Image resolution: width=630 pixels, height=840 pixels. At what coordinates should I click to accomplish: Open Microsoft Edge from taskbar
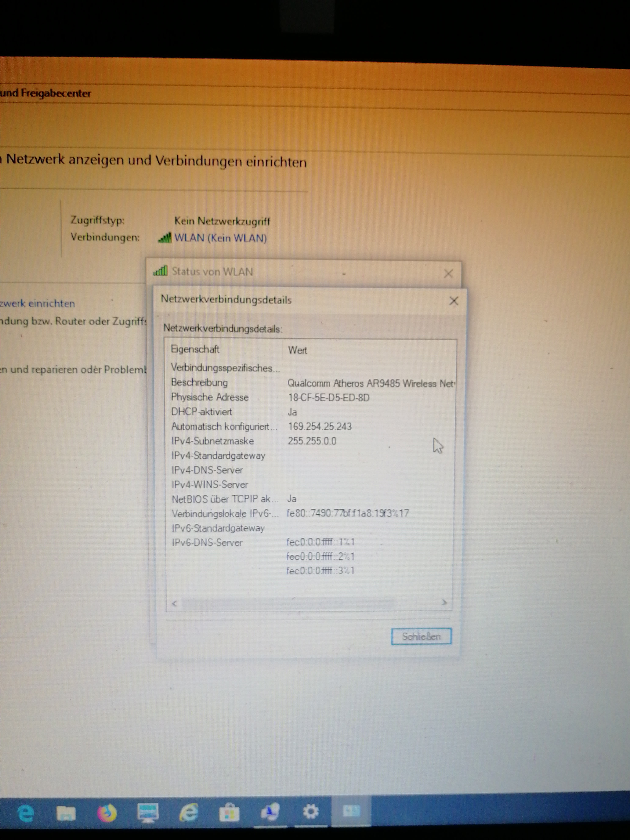pyautogui.click(x=26, y=813)
